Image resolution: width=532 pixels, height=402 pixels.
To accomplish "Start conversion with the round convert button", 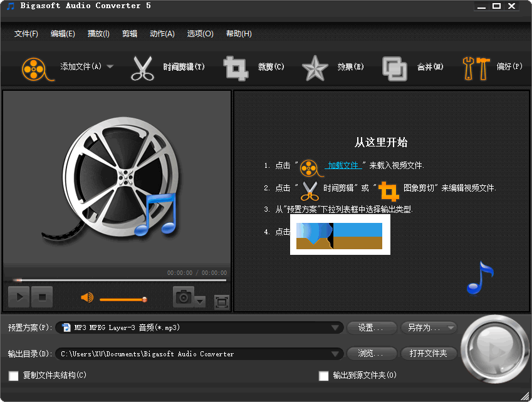I will 494,349.
